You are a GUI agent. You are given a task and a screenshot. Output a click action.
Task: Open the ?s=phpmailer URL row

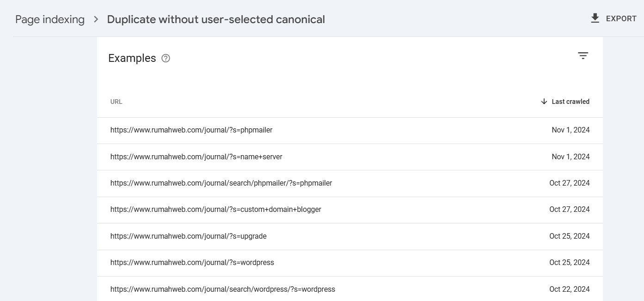point(350,130)
